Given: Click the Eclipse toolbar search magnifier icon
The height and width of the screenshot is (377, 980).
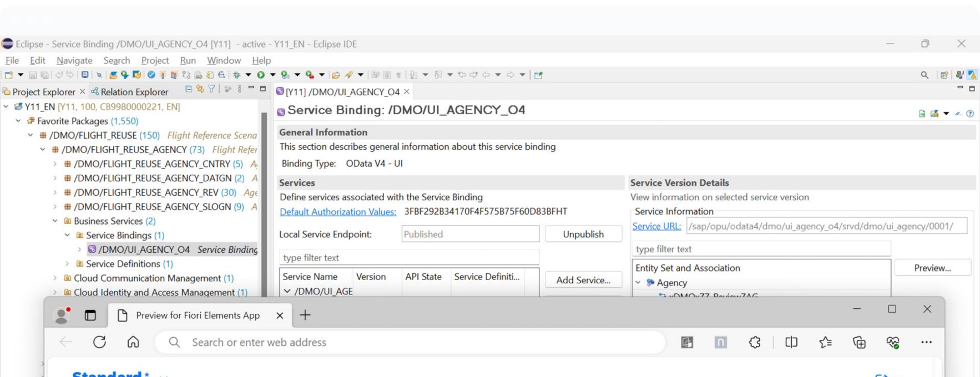Looking at the screenshot, I should [x=924, y=75].
